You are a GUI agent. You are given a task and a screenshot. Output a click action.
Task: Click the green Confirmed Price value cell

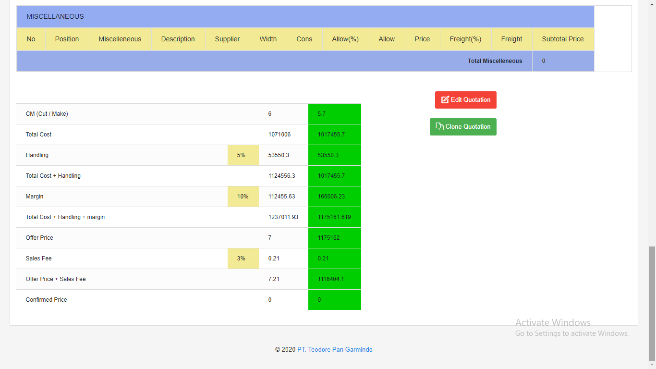coord(334,300)
